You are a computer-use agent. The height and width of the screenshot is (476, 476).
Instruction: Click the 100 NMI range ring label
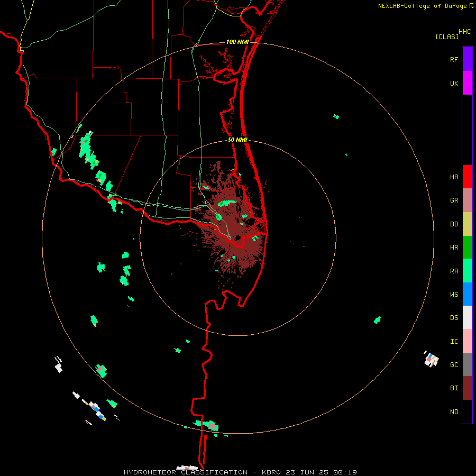click(237, 42)
